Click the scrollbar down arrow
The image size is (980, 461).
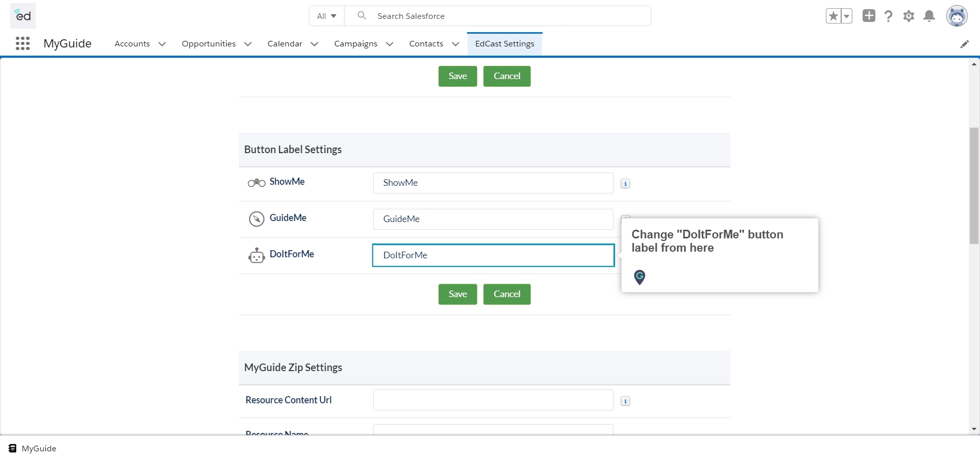point(974,429)
